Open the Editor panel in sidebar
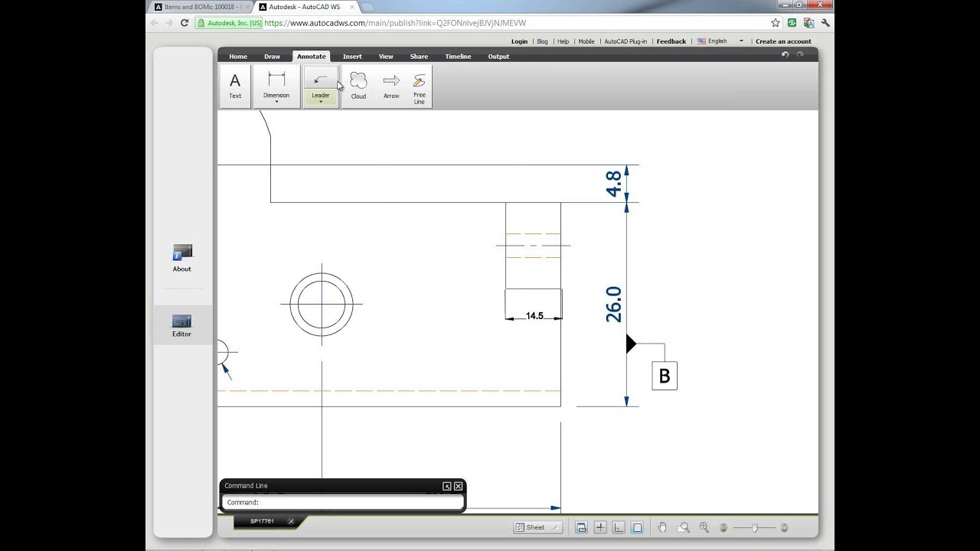The image size is (980, 551). tap(182, 324)
